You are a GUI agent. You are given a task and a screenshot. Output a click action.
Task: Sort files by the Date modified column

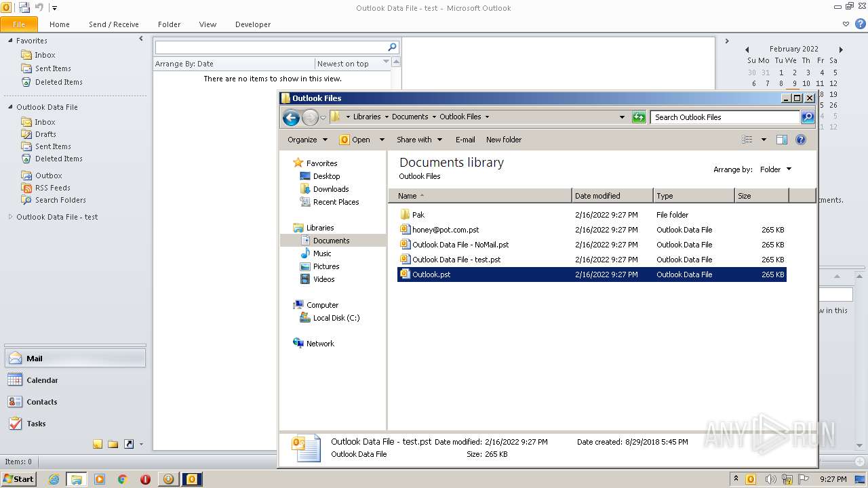(612, 196)
